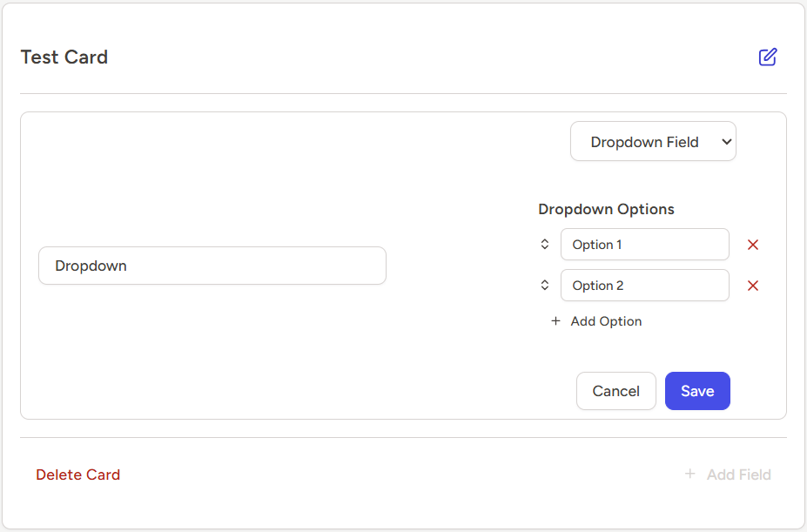Click the Dropdown Options heading

(x=606, y=209)
